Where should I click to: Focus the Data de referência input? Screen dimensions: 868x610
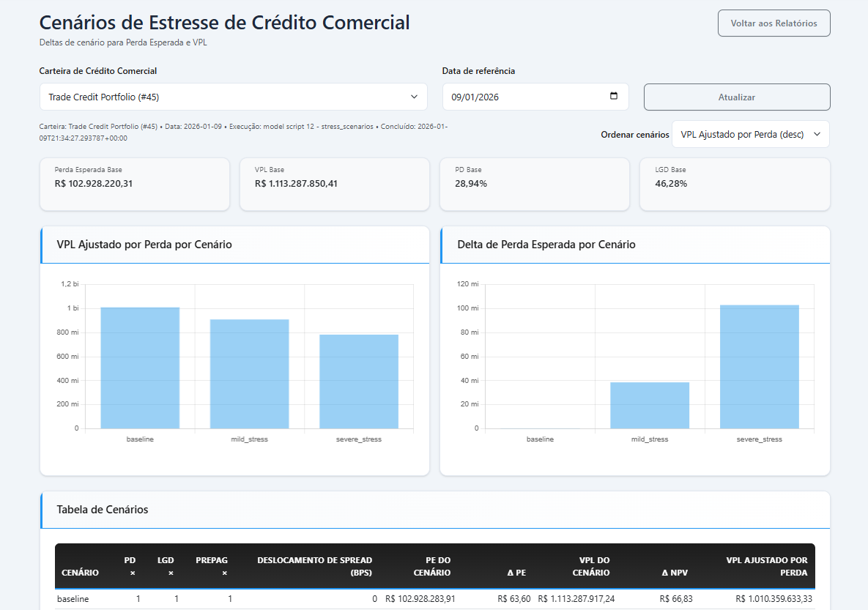pos(535,97)
